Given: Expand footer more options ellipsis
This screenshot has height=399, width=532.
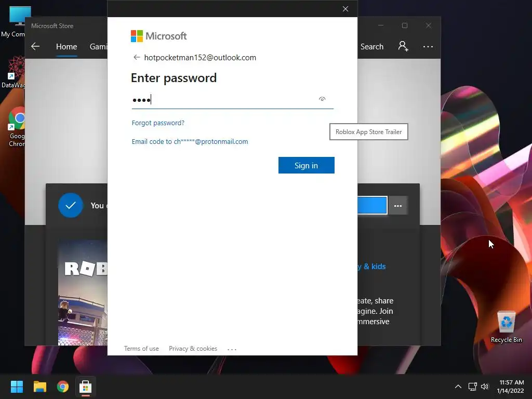Looking at the screenshot, I should click(x=232, y=349).
